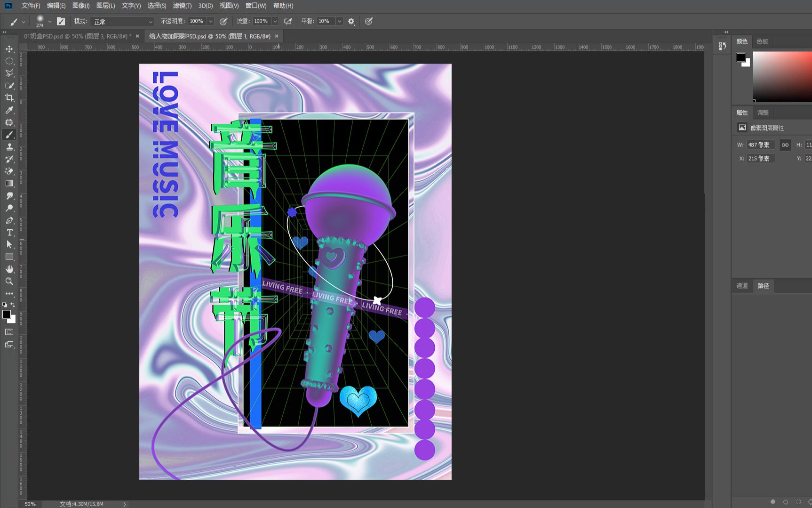812x508 pixels.
Task: Select the History Brush tool
Action: (x=9, y=159)
